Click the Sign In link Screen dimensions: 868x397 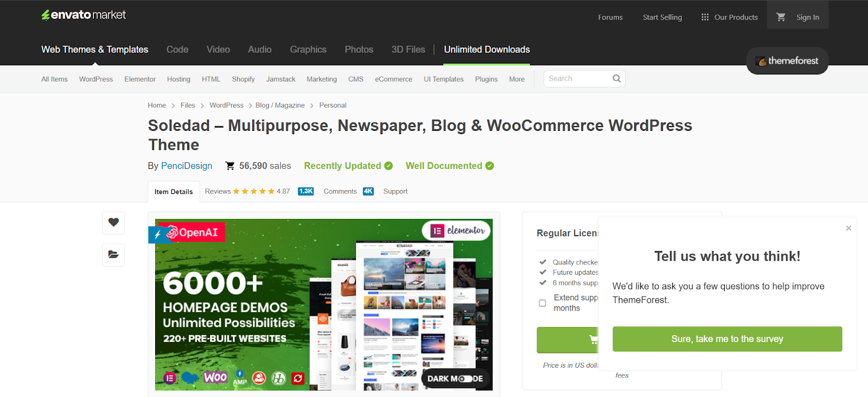(x=807, y=17)
